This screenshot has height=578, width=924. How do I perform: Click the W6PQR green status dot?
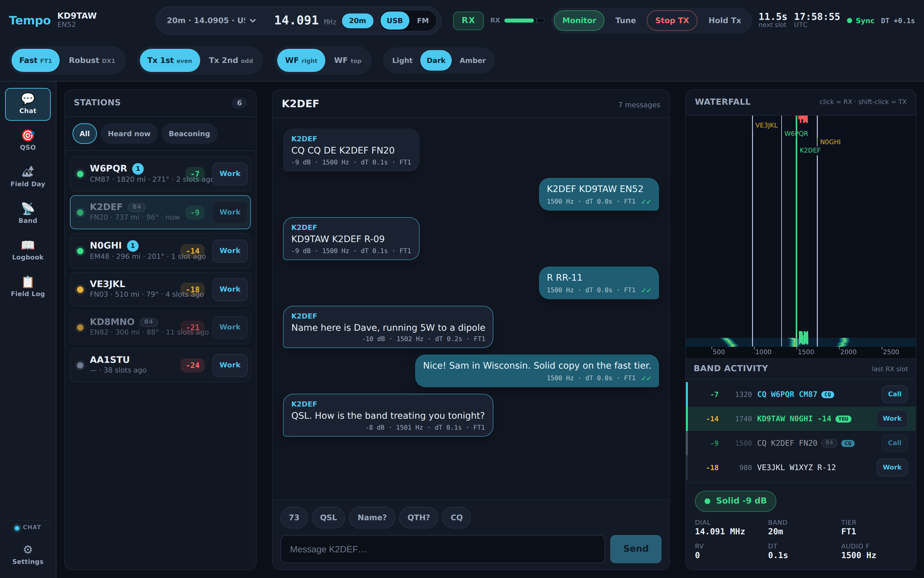pyautogui.click(x=80, y=174)
